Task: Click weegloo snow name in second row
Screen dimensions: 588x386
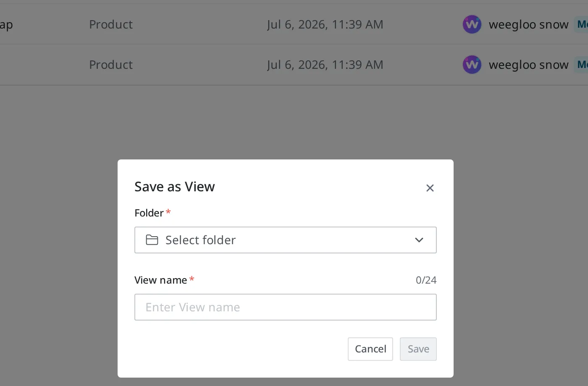Action: pyautogui.click(x=528, y=65)
